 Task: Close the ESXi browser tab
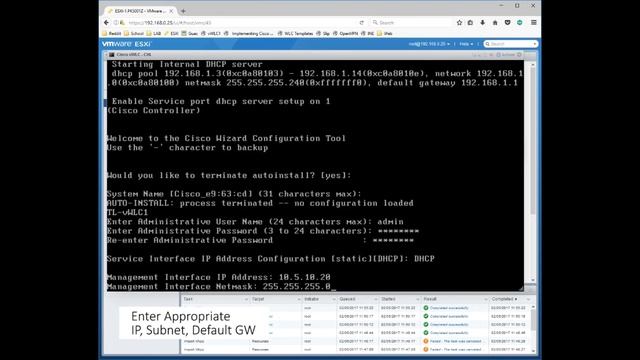(171, 11)
